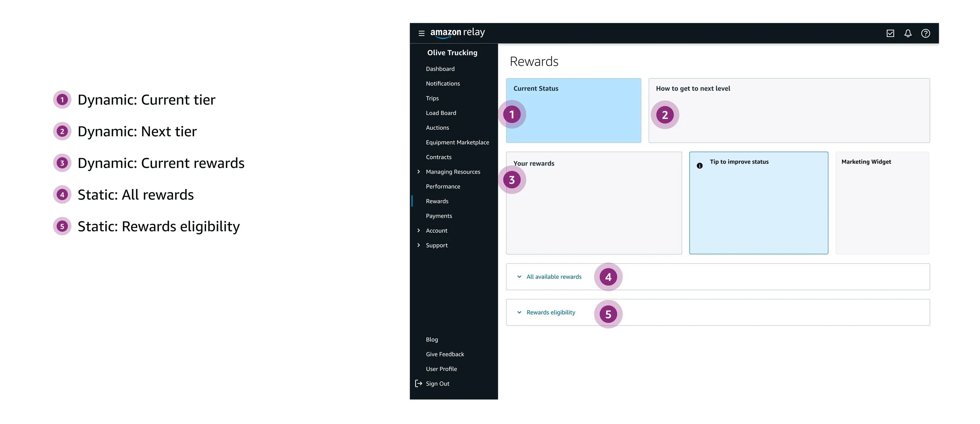This screenshot has width=980, height=424.
Task: Click the Marketing Widget panel
Action: click(882, 203)
